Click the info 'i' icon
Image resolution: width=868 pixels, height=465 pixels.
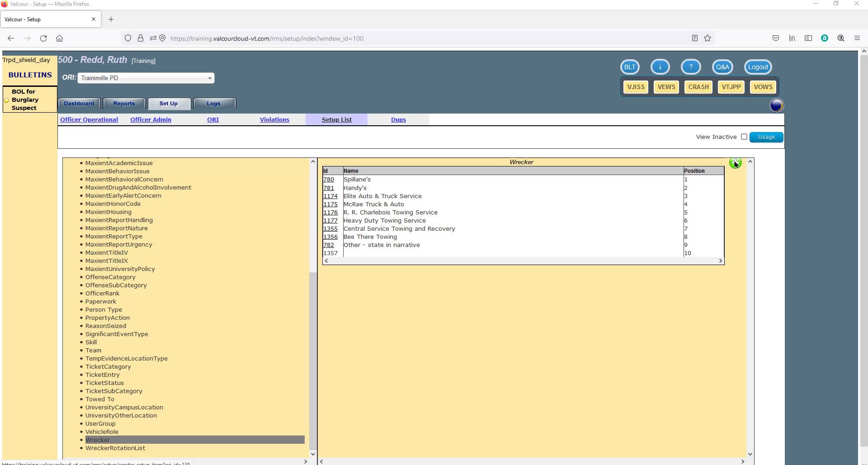point(660,66)
